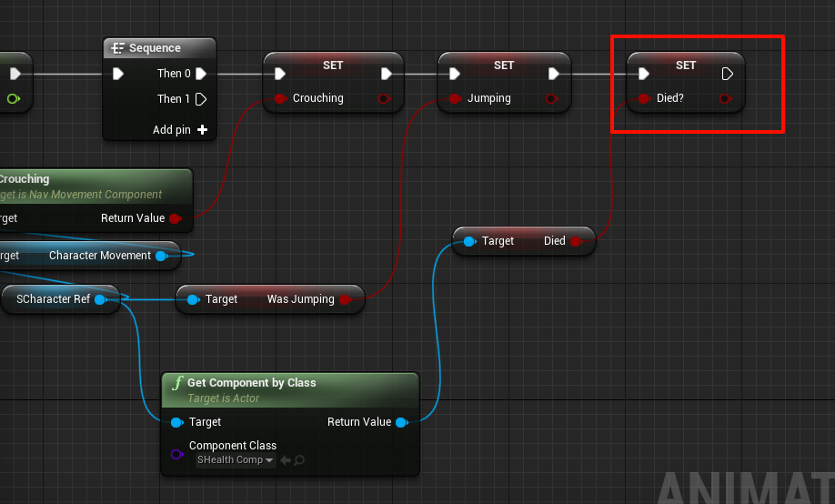Screen dimensions: 835x504
Task: Click the SET Jumping output execution pin
Action: tap(554, 74)
